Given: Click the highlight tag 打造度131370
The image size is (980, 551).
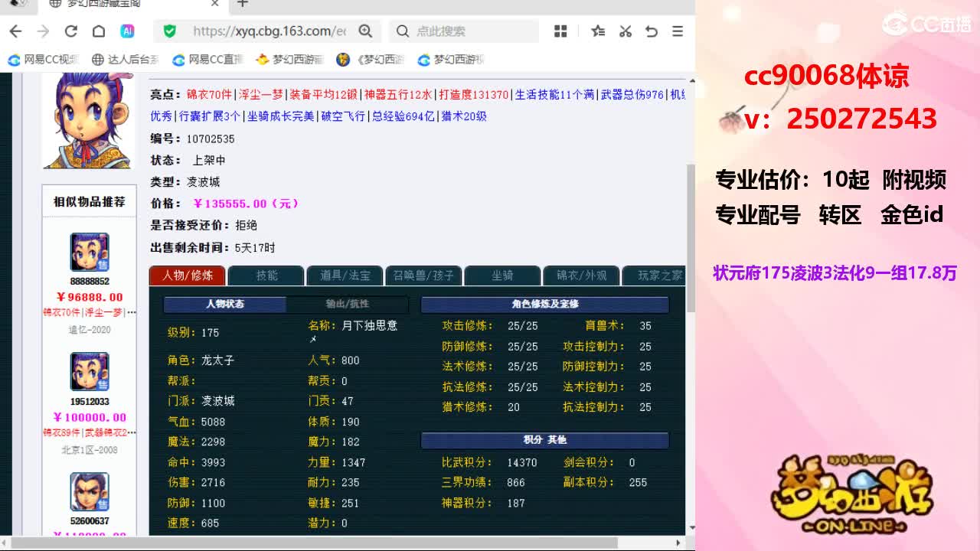Looking at the screenshot, I should (474, 95).
